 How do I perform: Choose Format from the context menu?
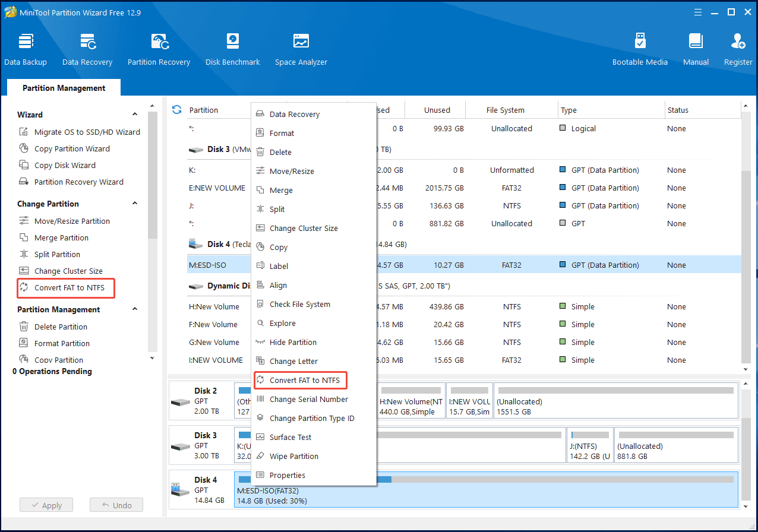pos(314,134)
